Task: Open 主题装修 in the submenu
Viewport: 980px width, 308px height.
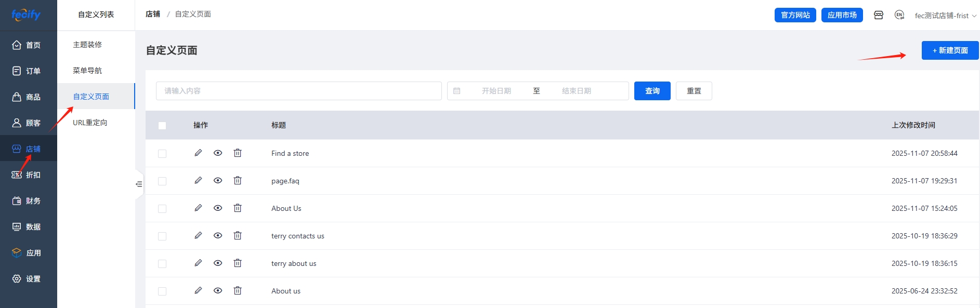Action: 87,45
